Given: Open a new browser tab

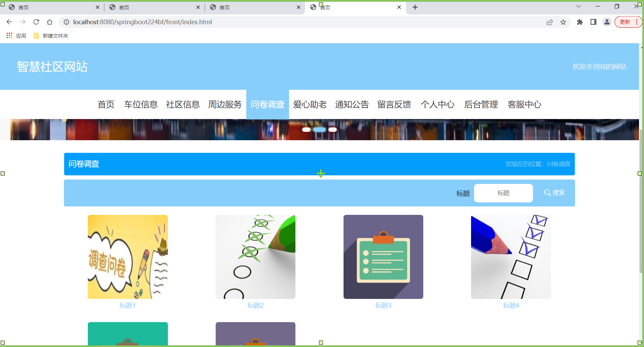Looking at the screenshot, I should 415,7.
